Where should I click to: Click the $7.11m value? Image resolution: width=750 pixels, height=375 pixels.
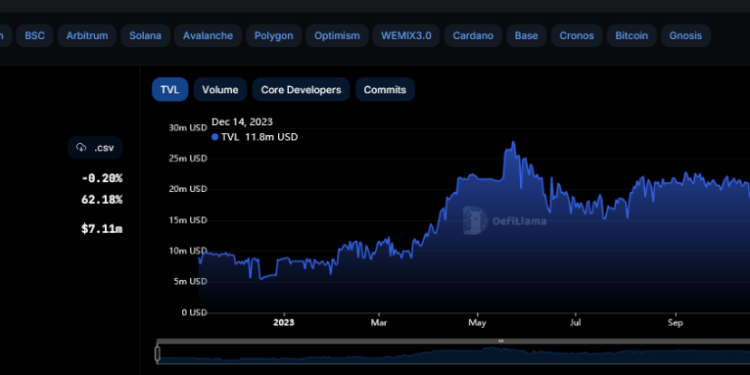pyautogui.click(x=102, y=229)
